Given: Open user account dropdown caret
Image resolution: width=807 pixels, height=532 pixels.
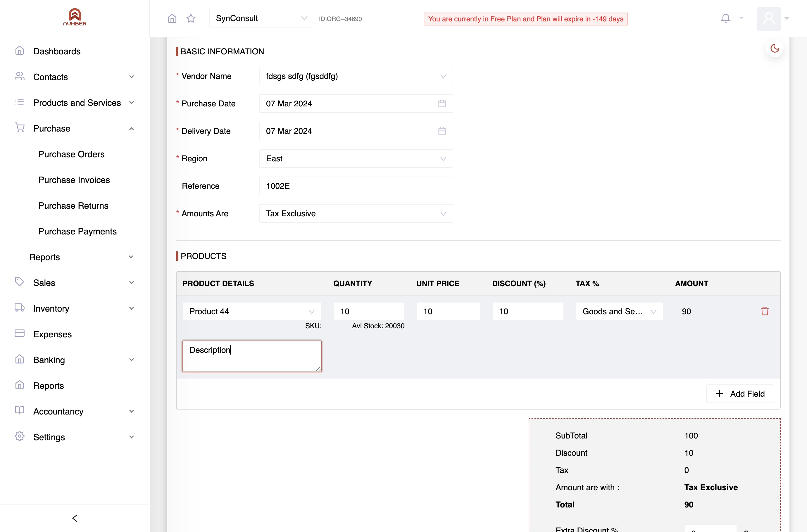Looking at the screenshot, I should [x=787, y=19].
